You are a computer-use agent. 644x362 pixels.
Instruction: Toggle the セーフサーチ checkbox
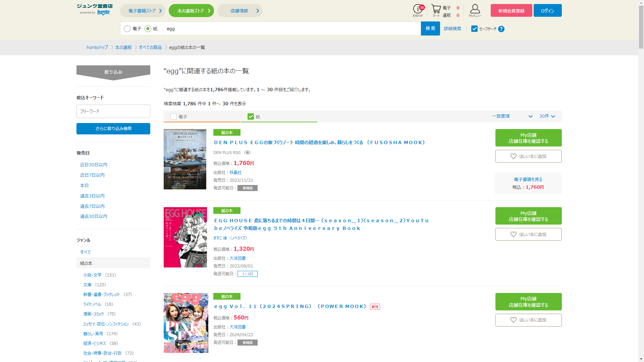click(x=474, y=29)
